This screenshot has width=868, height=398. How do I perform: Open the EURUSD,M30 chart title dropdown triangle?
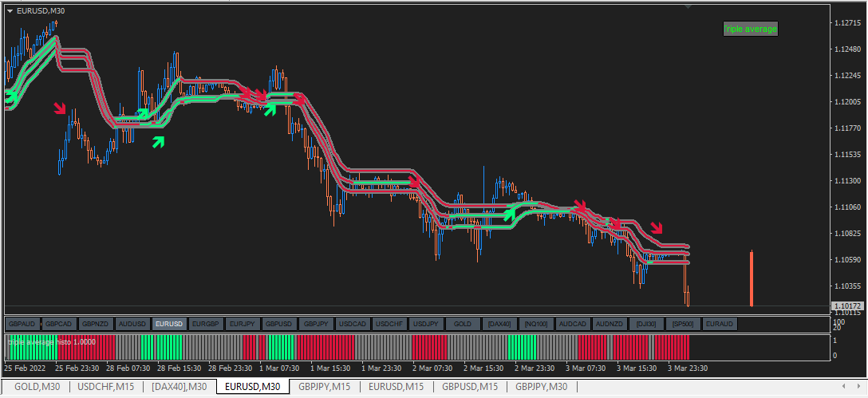(10, 10)
